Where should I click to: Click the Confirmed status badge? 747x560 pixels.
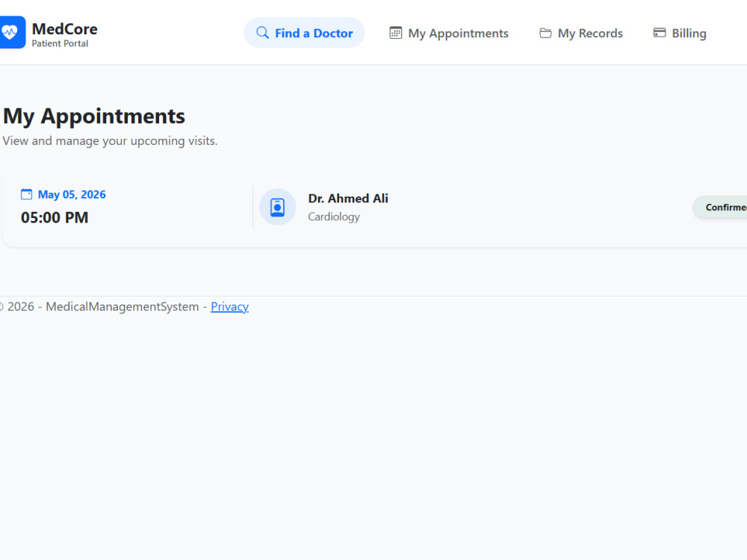coord(720,207)
